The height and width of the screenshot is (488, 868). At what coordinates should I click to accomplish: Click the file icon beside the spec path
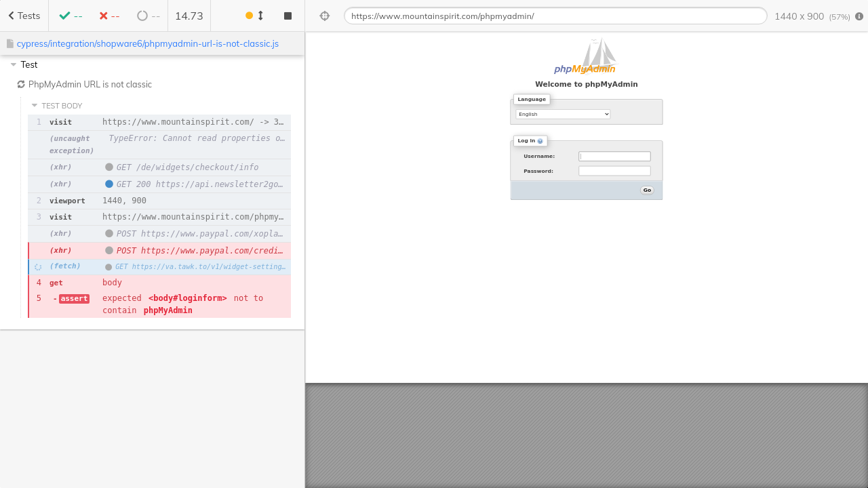click(10, 43)
